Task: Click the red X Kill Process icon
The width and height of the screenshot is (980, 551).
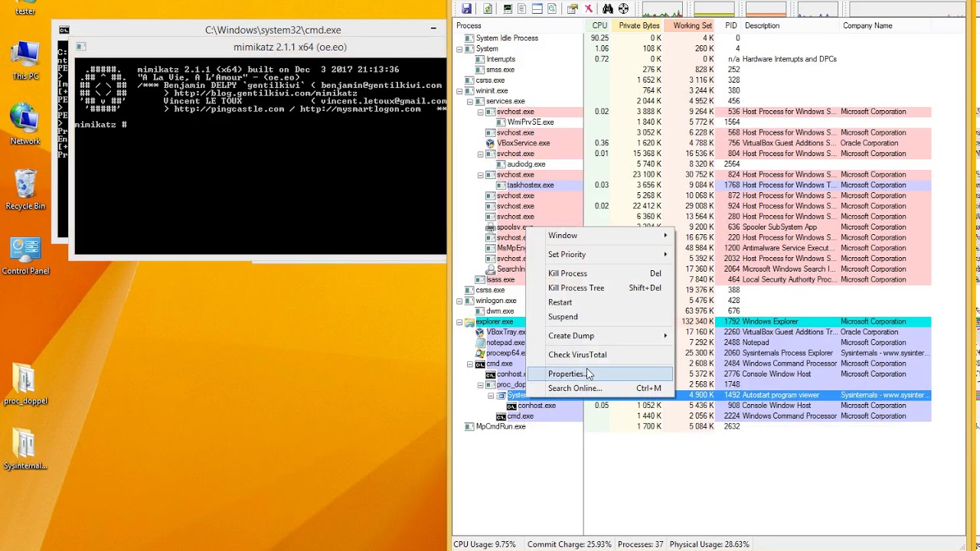Action: (589, 8)
